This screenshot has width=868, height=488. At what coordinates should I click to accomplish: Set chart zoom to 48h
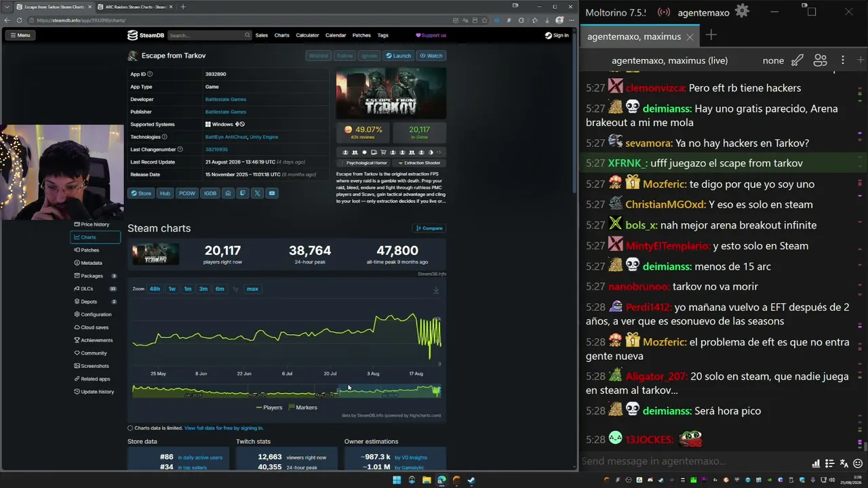tap(155, 289)
